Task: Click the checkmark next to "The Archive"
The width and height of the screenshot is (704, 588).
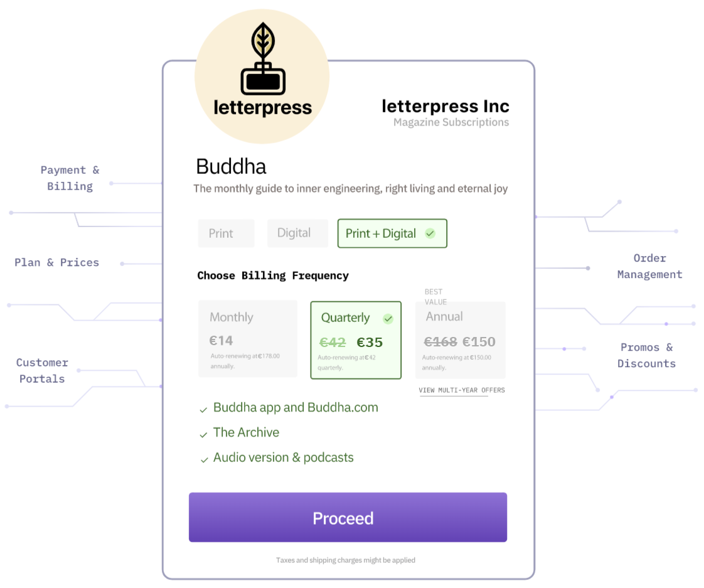Action: 203,433
